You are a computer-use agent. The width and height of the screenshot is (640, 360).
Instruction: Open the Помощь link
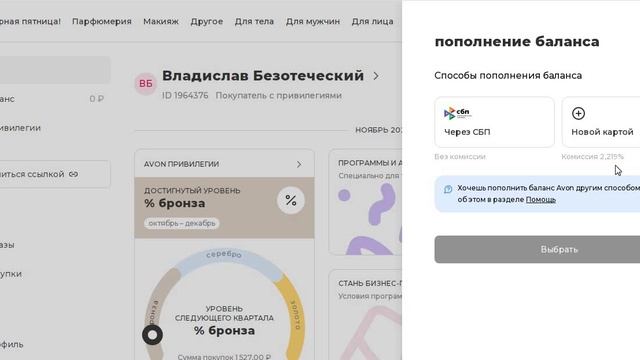click(540, 200)
